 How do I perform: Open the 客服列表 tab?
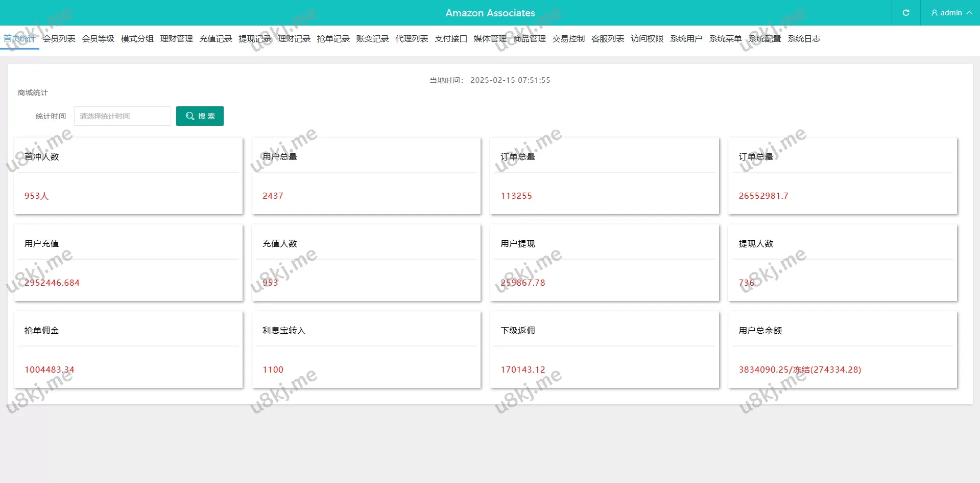tap(608, 39)
